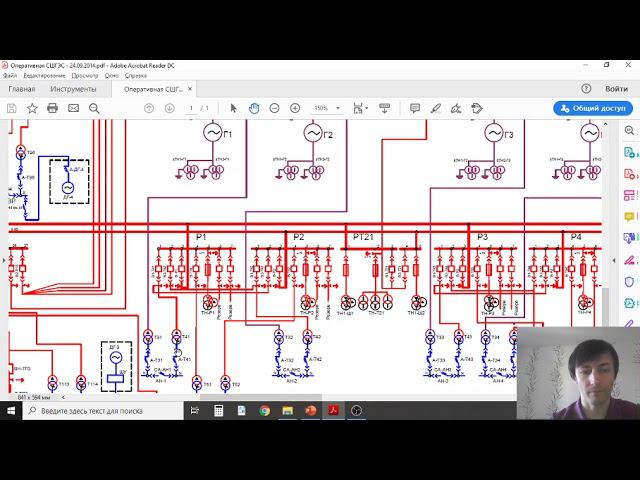Viewport: 640px width, 480px height.
Task: Open help question mark icon
Action: 586,89
